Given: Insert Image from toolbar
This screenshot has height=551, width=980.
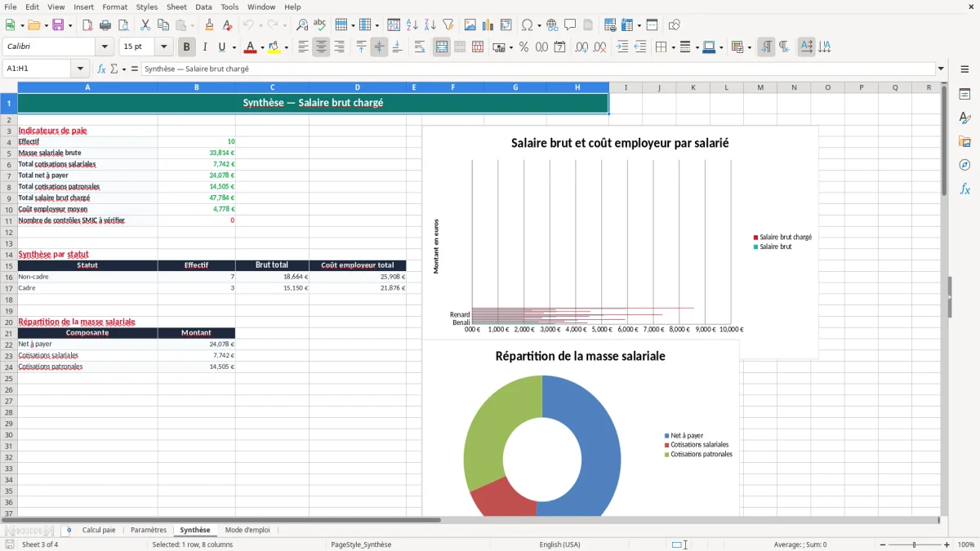Looking at the screenshot, I should [470, 25].
